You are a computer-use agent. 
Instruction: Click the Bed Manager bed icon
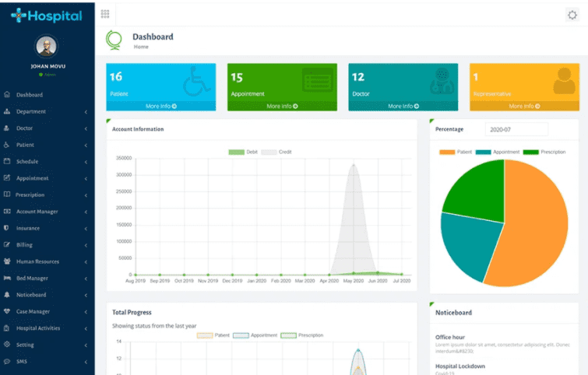(x=7, y=278)
